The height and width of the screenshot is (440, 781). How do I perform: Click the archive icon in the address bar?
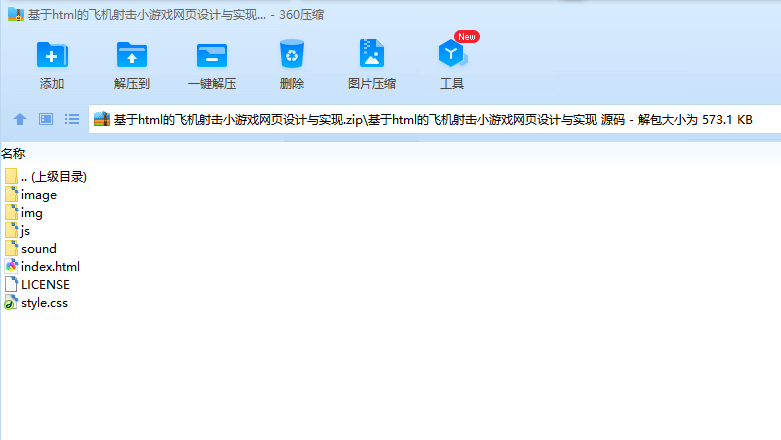[x=102, y=119]
